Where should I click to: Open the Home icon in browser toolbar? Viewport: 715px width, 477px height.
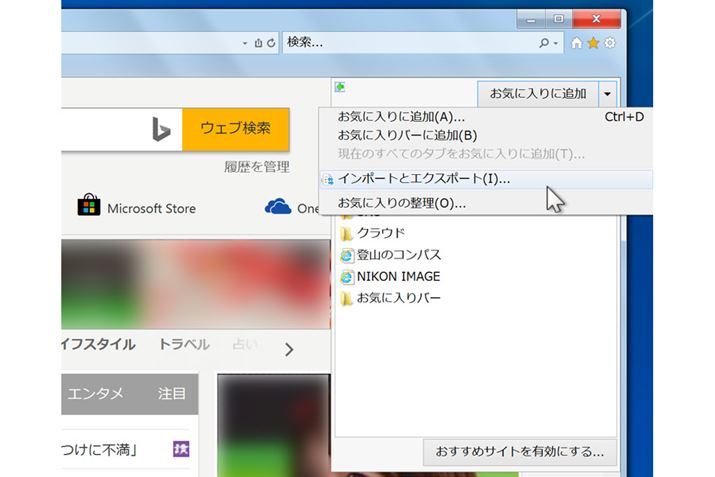pyautogui.click(x=576, y=43)
